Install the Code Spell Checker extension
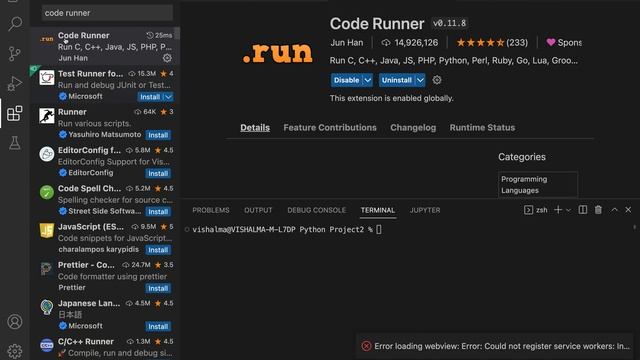The image size is (640, 360). coord(158,212)
